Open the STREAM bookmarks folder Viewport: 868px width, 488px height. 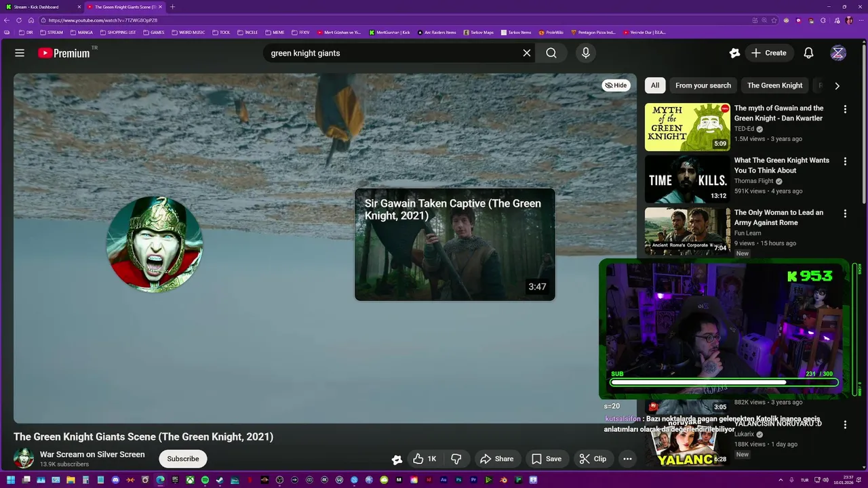(52, 32)
